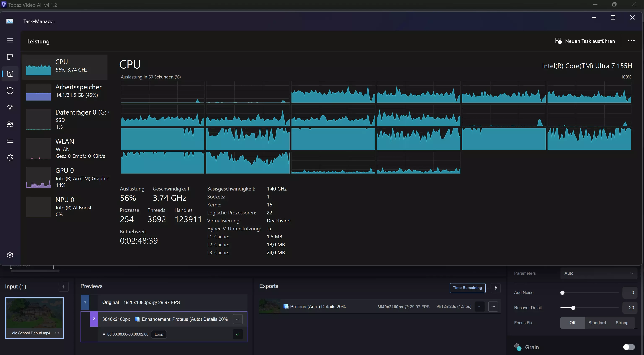
Task: Select Datenträger 0 SSD entry
Action: (x=65, y=119)
